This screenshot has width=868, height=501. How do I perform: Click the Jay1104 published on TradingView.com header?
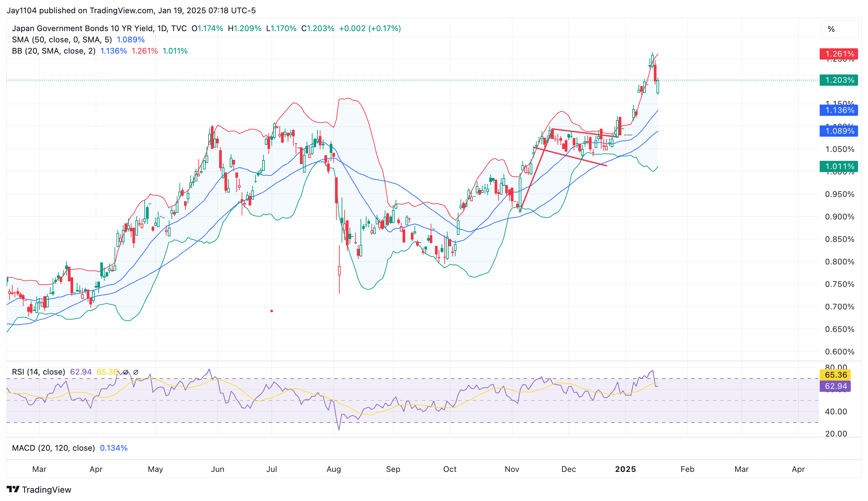pyautogui.click(x=131, y=10)
